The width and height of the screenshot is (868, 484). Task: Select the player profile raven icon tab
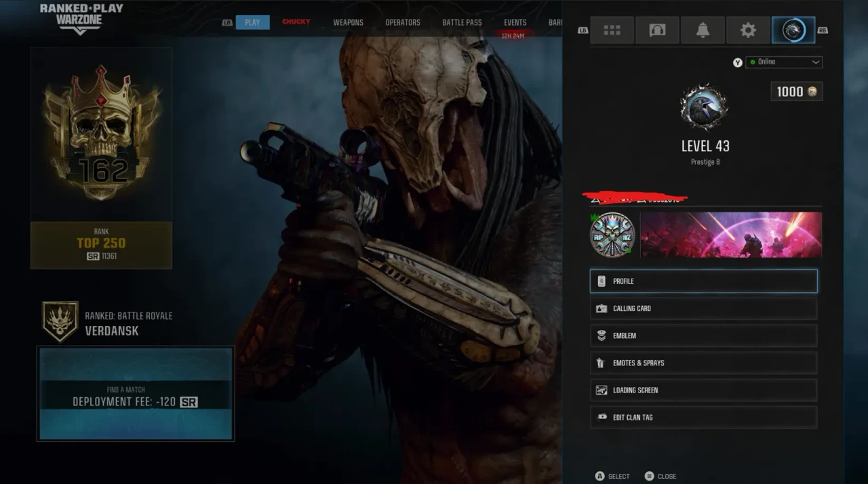tap(793, 31)
